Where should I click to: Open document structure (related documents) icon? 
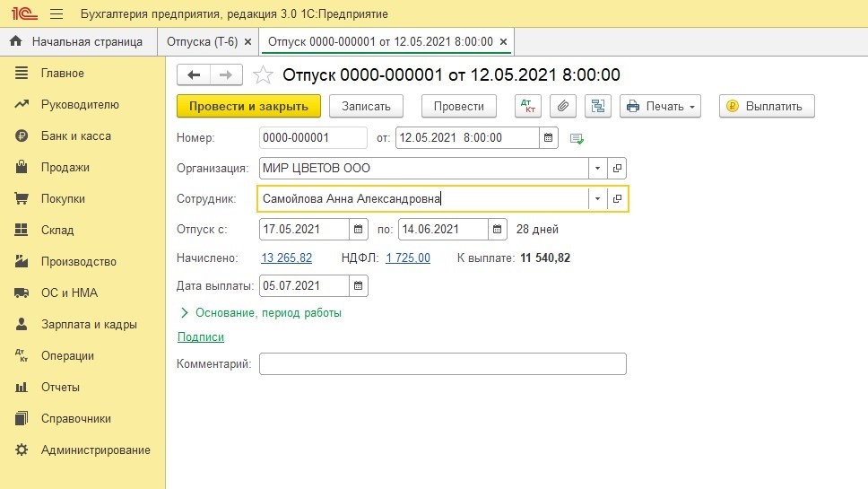598,107
